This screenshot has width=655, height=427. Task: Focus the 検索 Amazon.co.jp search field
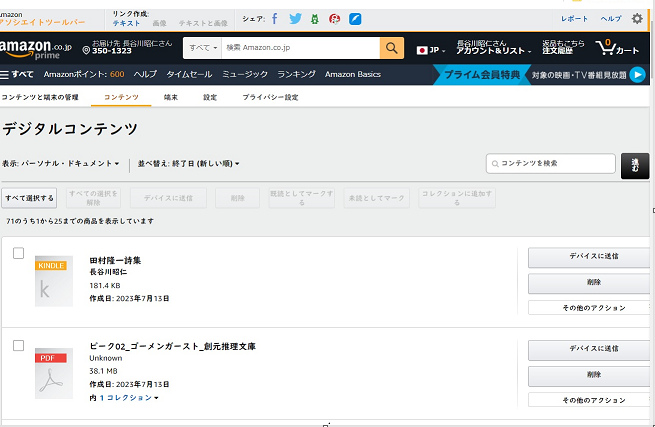(301, 48)
